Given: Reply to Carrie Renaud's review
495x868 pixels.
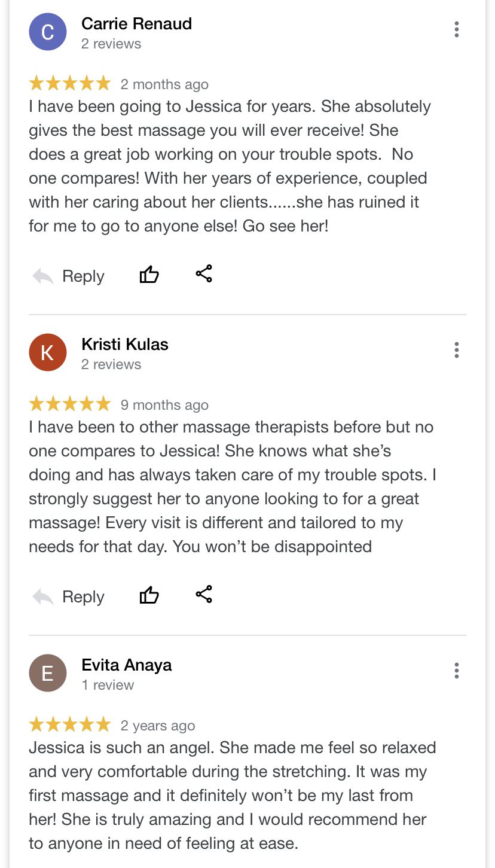Looking at the screenshot, I should pyautogui.click(x=69, y=276).
